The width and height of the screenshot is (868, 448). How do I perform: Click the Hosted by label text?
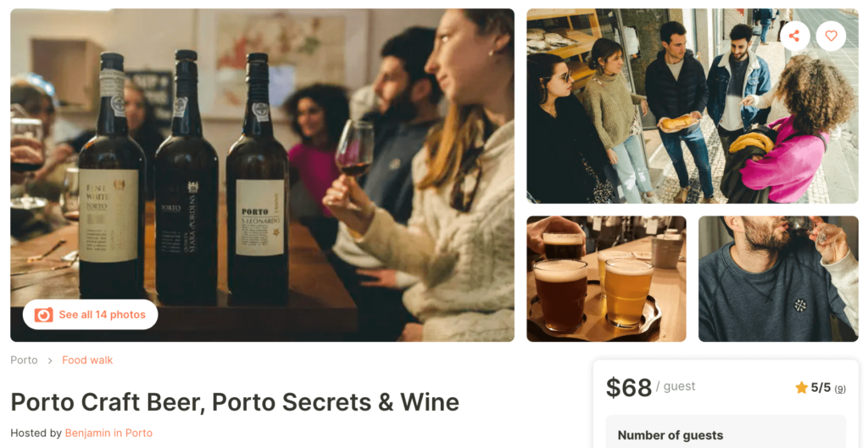(36, 433)
